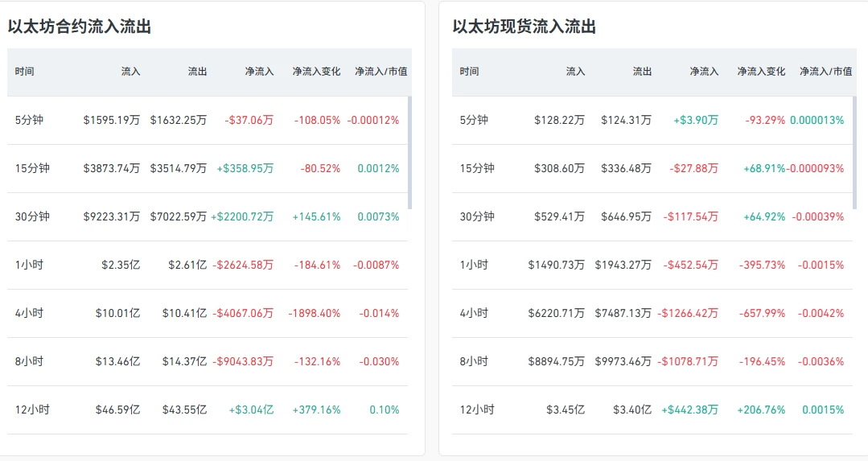The width and height of the screenshot is (868, 461).
Task: Click the -$37.06万 net inflow value
Action: point(249,120)
